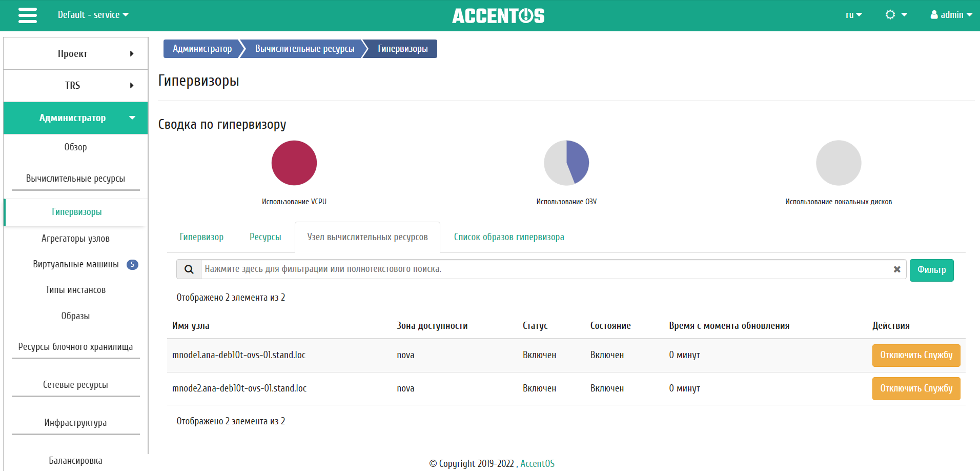
Task: Click the admin user icon
Action: [934, 15]
